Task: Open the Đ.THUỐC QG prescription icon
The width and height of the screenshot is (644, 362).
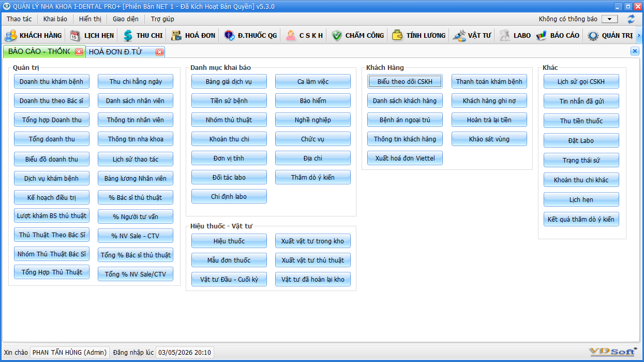Action: click(x=229, y=36)
